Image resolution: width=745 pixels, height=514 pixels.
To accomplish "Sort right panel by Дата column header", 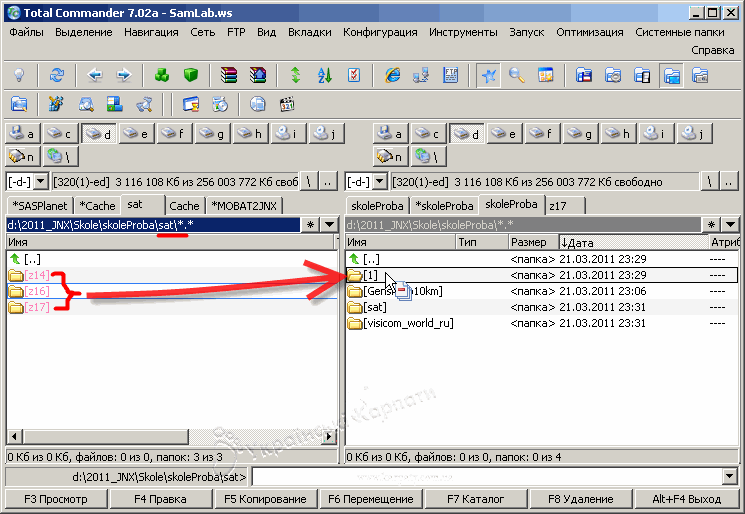I will pyautogui.click(x=634, y=242).
